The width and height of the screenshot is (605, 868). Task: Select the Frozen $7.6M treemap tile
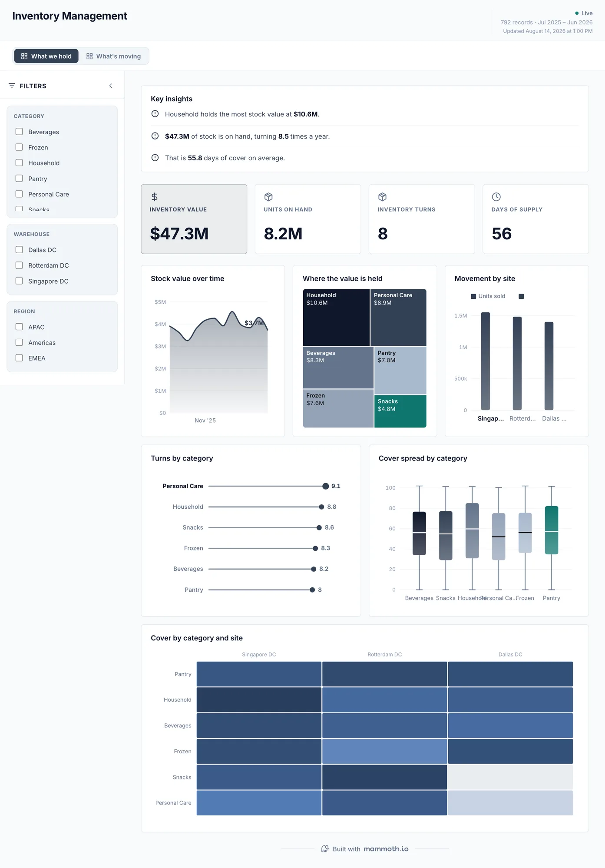tap(338, 408)
